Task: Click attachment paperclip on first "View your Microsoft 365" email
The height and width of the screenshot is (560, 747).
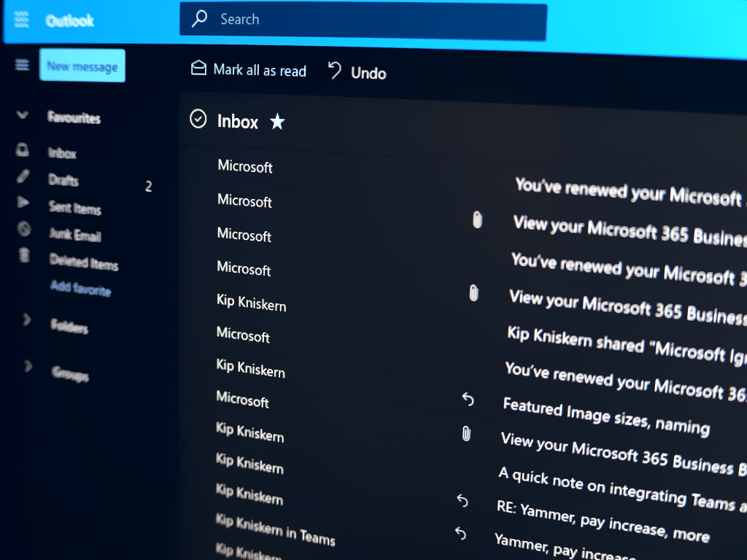Action: coord(477,219)
